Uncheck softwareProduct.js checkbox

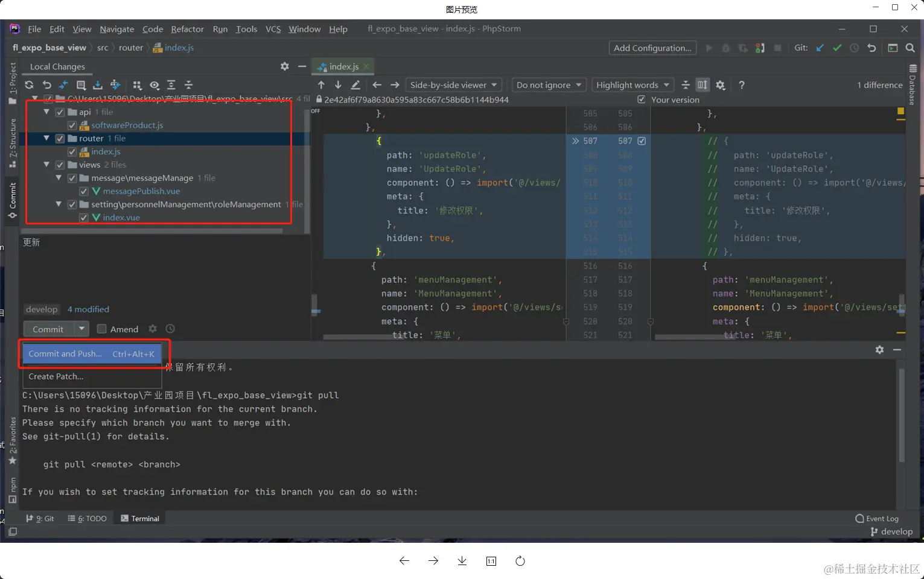tap(72, 125)
